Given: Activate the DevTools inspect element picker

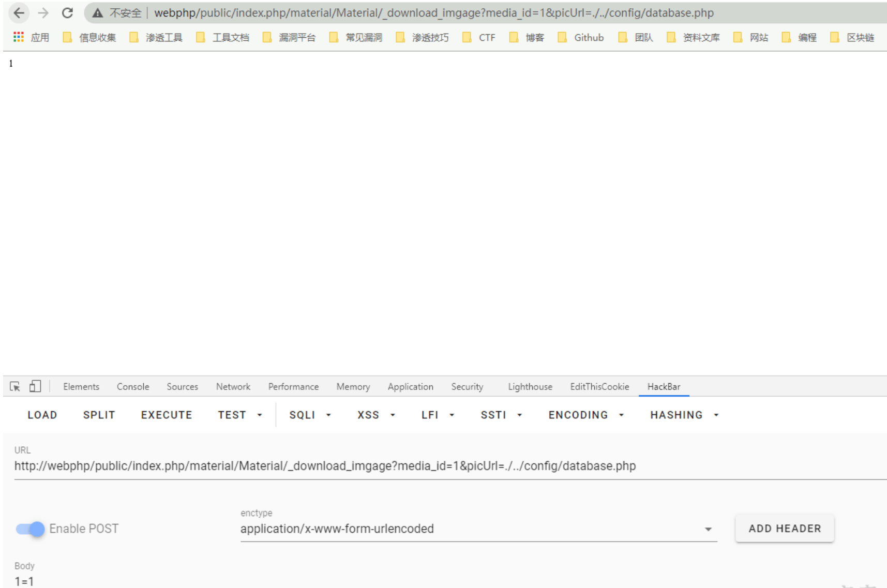Looking at the screenshot, I should click(x=15, y=386).
